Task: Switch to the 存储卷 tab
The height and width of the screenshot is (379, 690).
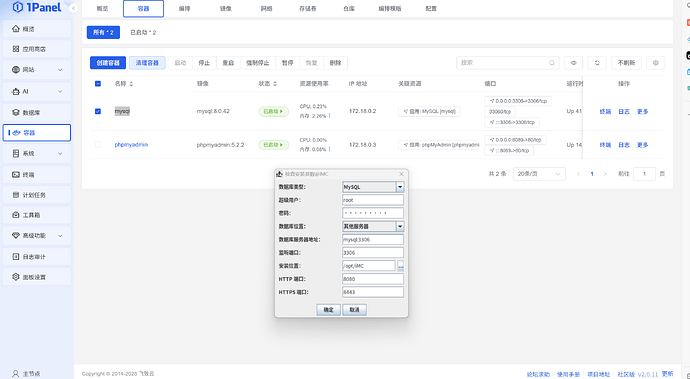Action: [308, 9]
